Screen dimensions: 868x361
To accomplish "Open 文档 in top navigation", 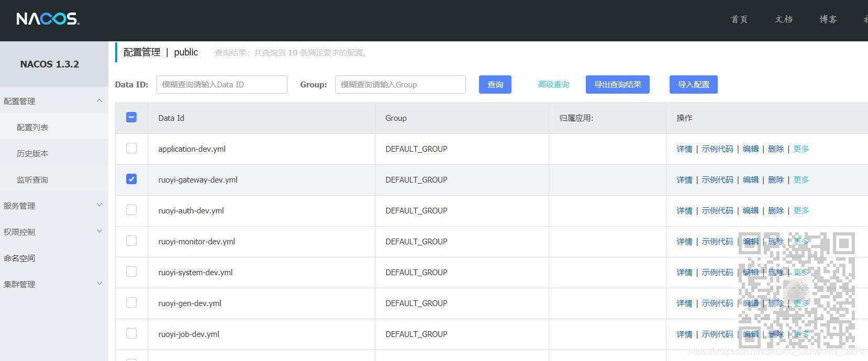I will [x=784, y=19].
